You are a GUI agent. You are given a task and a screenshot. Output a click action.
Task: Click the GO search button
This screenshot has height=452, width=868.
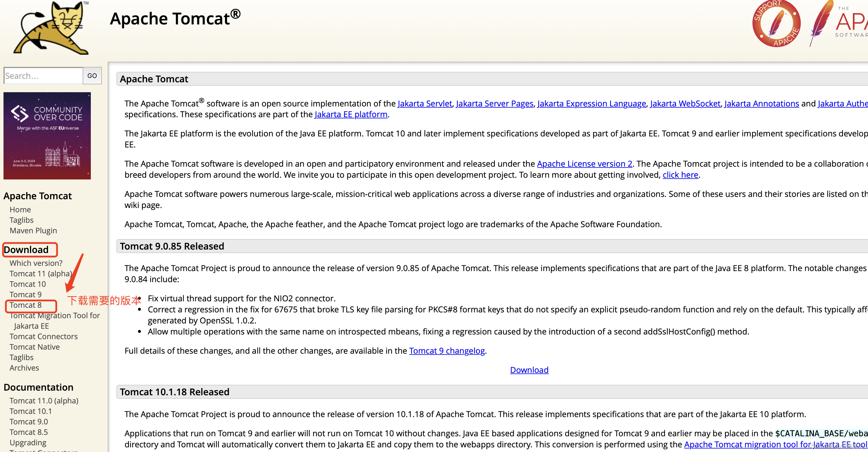(x=91, y=75)
